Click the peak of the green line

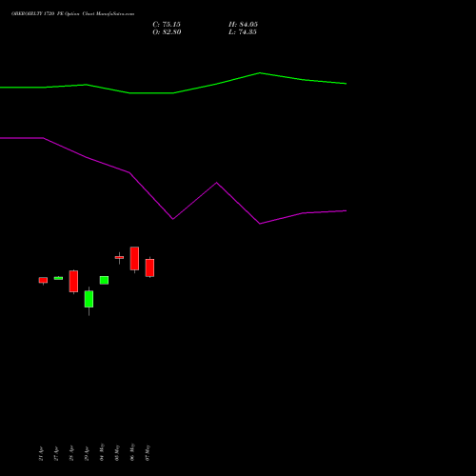[260, 73]
